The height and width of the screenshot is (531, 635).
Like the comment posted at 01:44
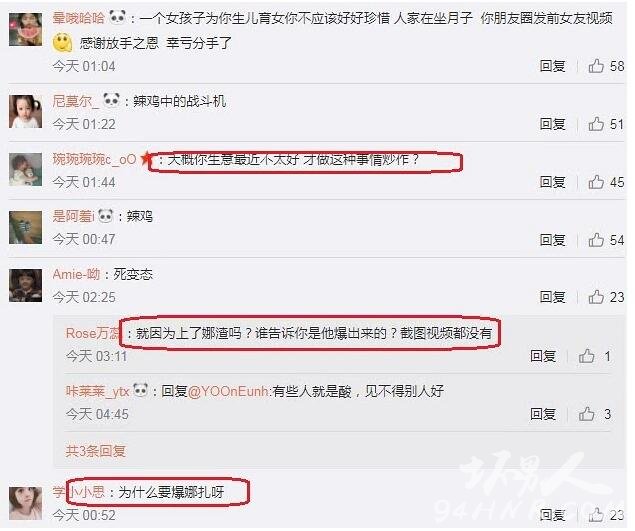pos(596,182)
